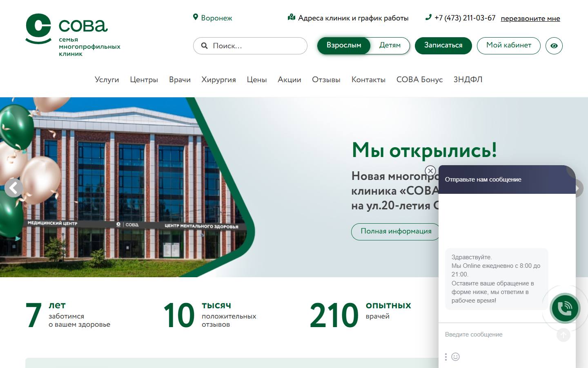
Task: Open the Хирургия section
Action: pyautogui.click(x=219, y=80)
